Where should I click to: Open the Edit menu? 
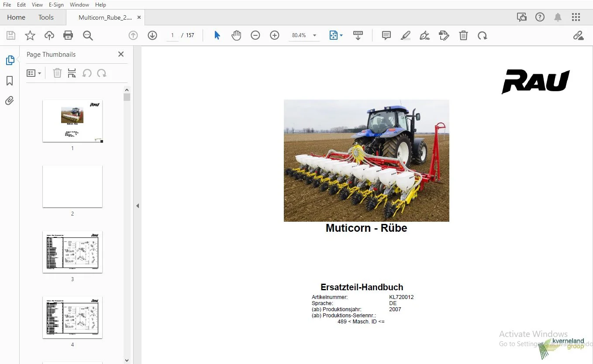[21, 5]
